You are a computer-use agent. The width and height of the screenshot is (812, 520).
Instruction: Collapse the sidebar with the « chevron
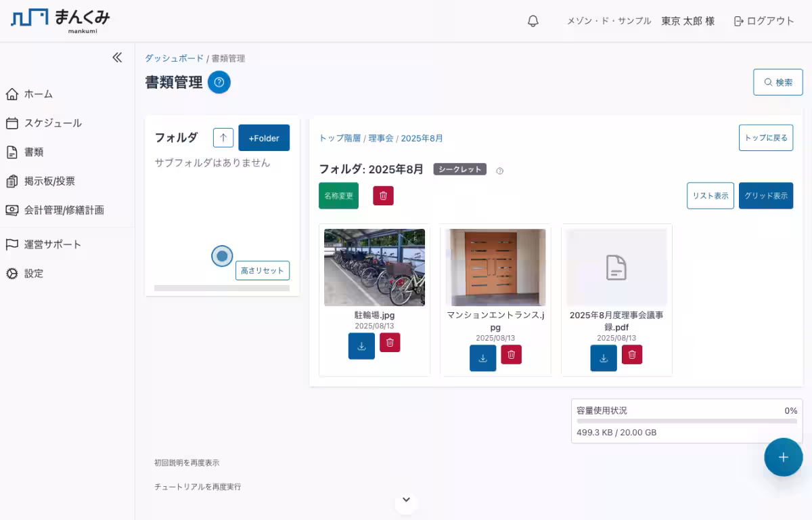coord(116,57)
